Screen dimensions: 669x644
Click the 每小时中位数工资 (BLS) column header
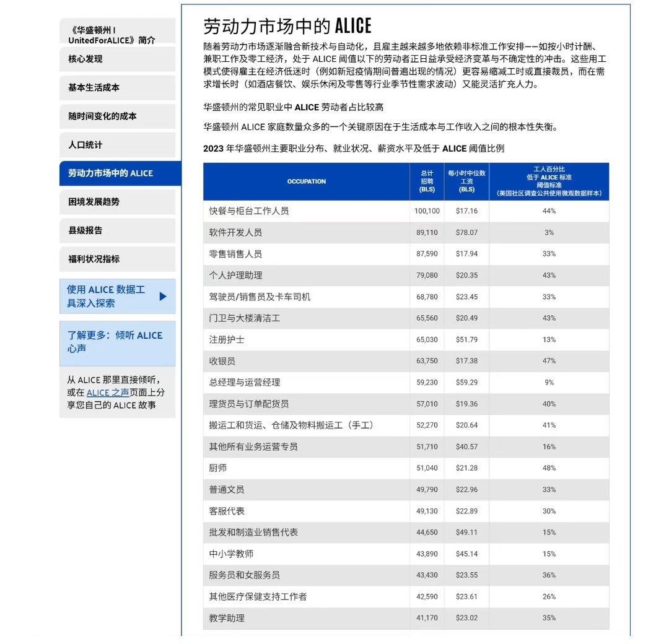[x=466, y=181]
